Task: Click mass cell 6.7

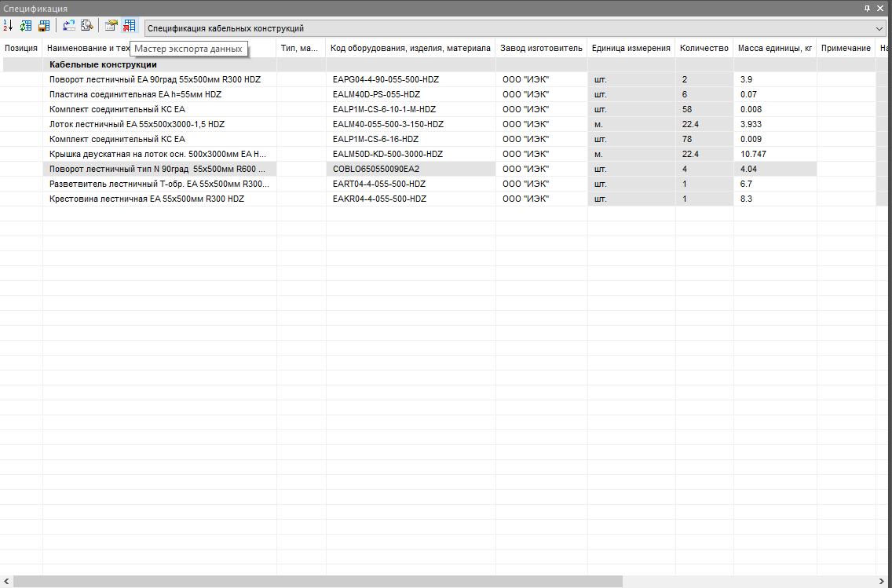Action: [x=775, y=184]
